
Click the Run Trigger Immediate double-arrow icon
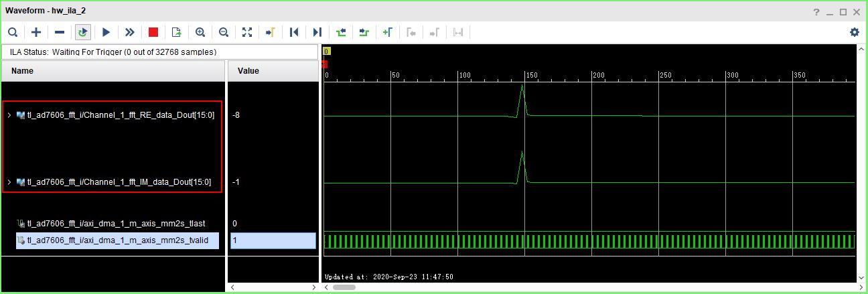[x=129, y=32]
